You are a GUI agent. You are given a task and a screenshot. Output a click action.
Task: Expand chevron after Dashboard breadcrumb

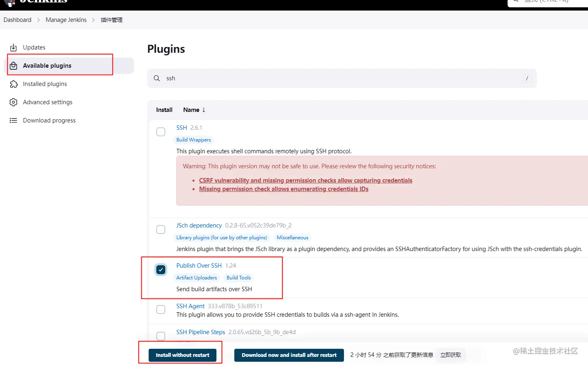(x=39, y=20)
